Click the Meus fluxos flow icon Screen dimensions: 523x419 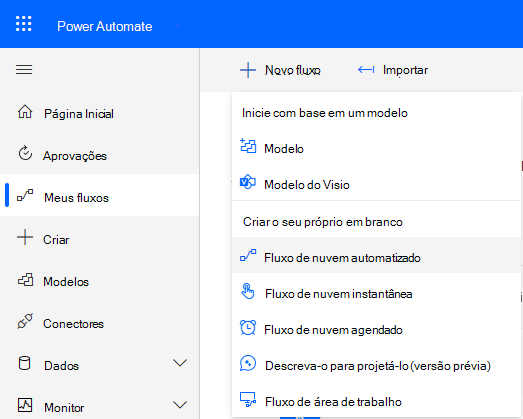[25, 195]
